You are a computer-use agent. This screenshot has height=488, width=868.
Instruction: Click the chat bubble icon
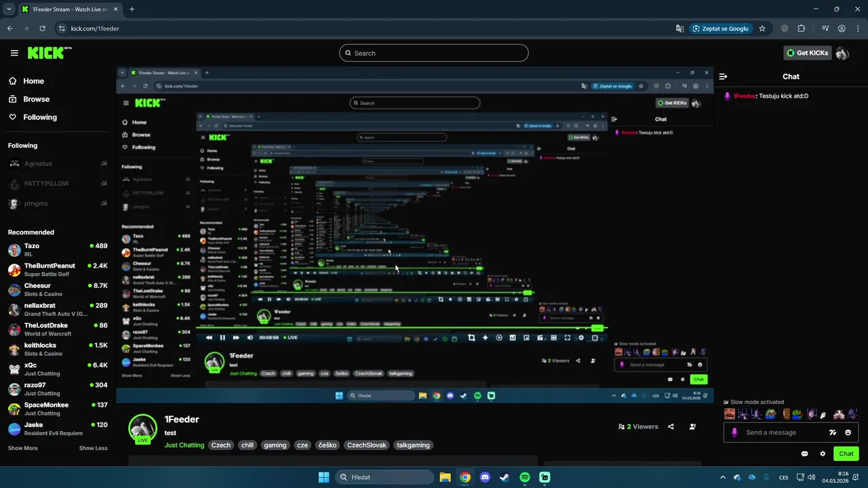(x=805, y=454)
